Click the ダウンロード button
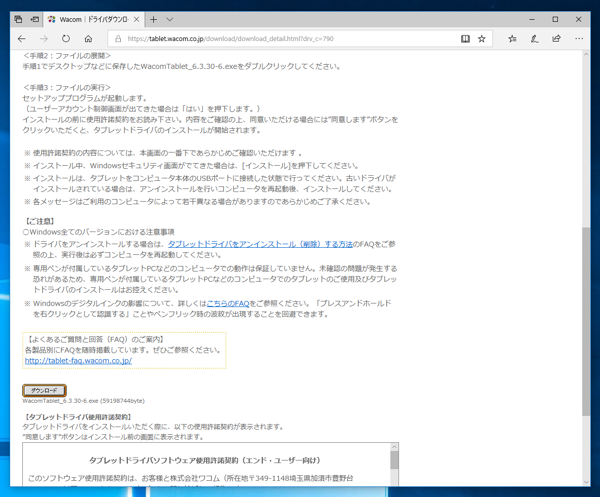 pyautogui.click(x=44, y=390)
